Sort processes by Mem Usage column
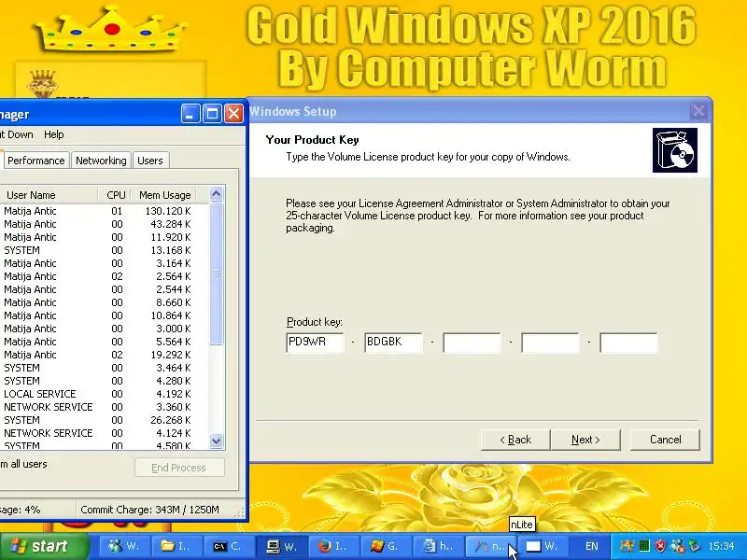 point(164,195)
